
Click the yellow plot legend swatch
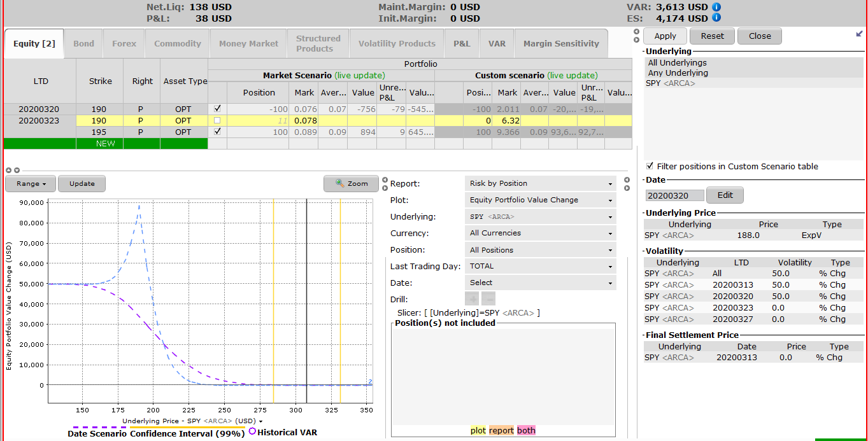[x=478, y=430]
